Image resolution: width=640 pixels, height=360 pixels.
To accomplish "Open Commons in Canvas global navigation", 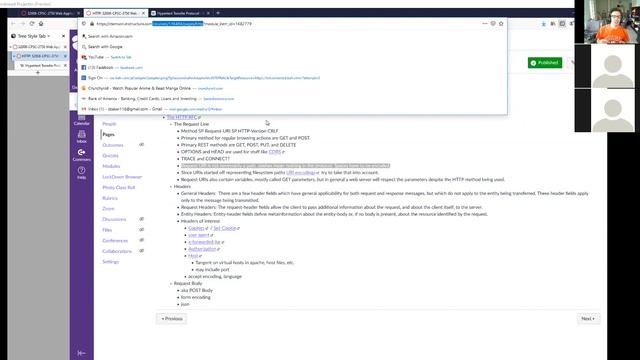I will coord(82,155).
